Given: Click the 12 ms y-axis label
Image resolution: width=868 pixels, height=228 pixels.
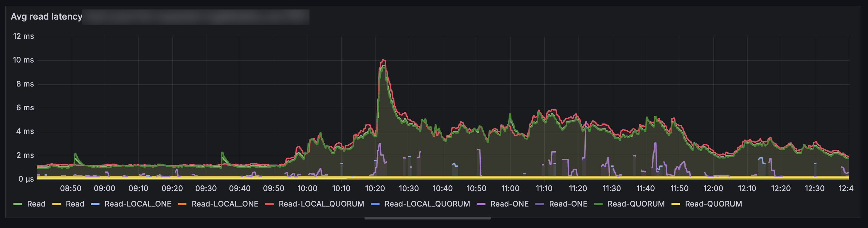Looking at the screenshot, I should [23, 36].
